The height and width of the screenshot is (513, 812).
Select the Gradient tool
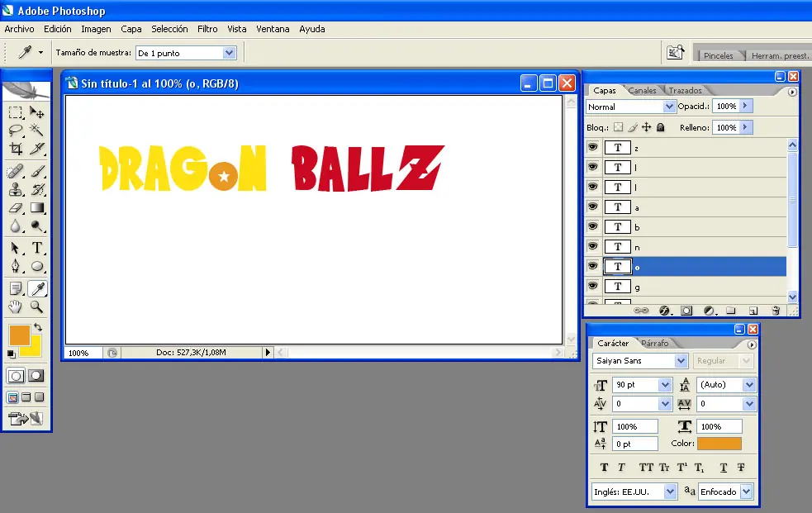(37, 208)
